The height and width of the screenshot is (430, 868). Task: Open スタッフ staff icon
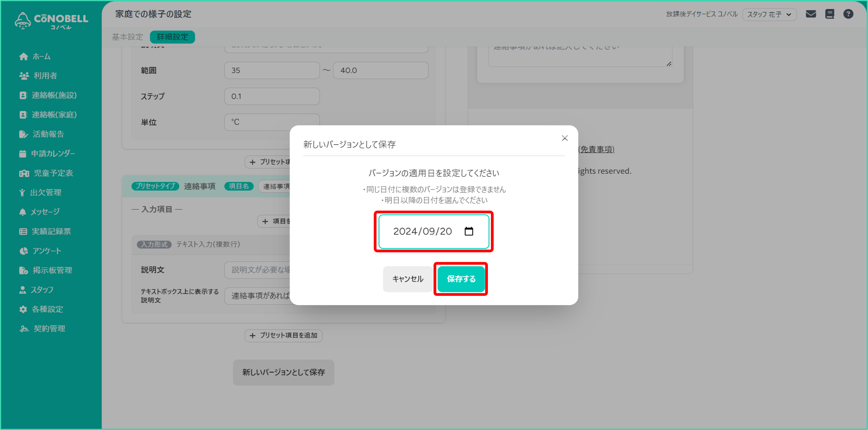pyautogui.click(x=22, y=290)
